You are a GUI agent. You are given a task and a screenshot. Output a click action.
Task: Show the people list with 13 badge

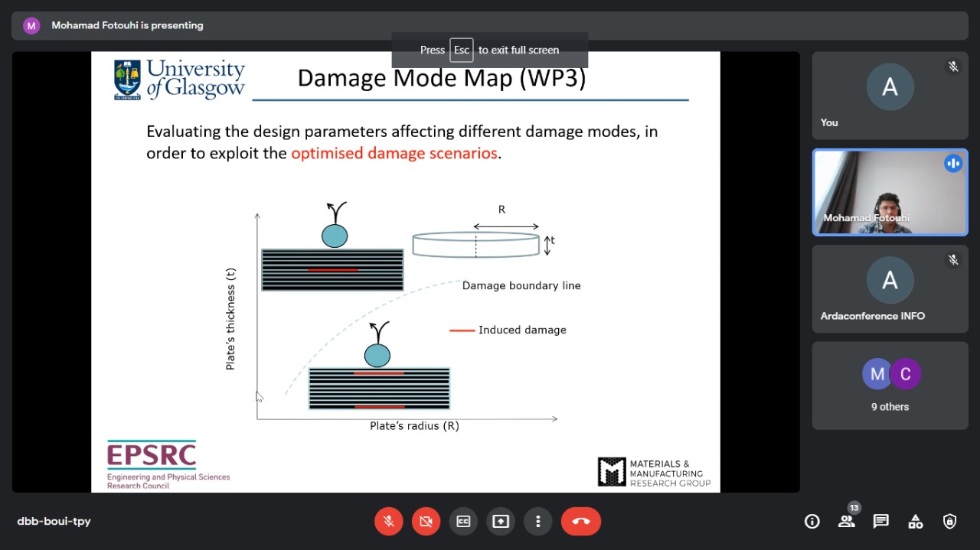[847, 520]
